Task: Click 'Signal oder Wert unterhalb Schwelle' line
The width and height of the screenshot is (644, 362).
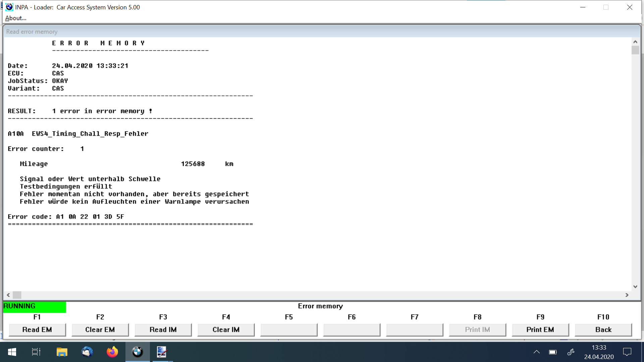Action: pos(90,179)
